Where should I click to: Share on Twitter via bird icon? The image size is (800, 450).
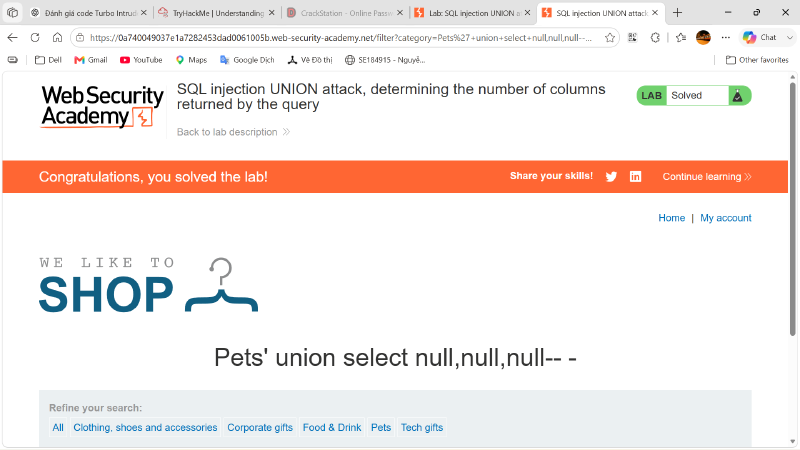click(611, 177)
